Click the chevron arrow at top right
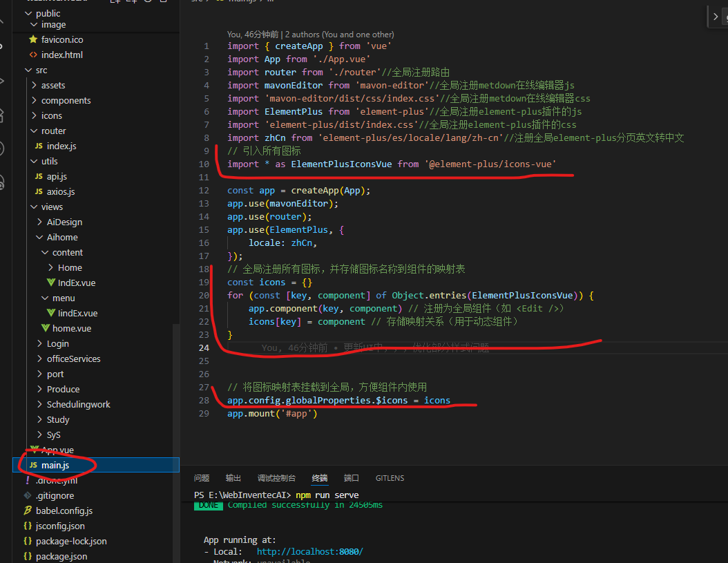 click(x=716, y=17)
